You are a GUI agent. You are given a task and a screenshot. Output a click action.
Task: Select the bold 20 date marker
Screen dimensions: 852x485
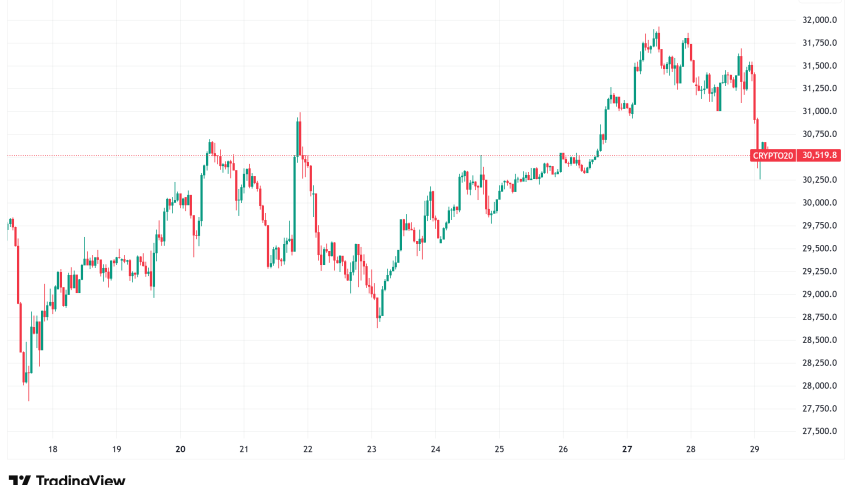[180, 450]
